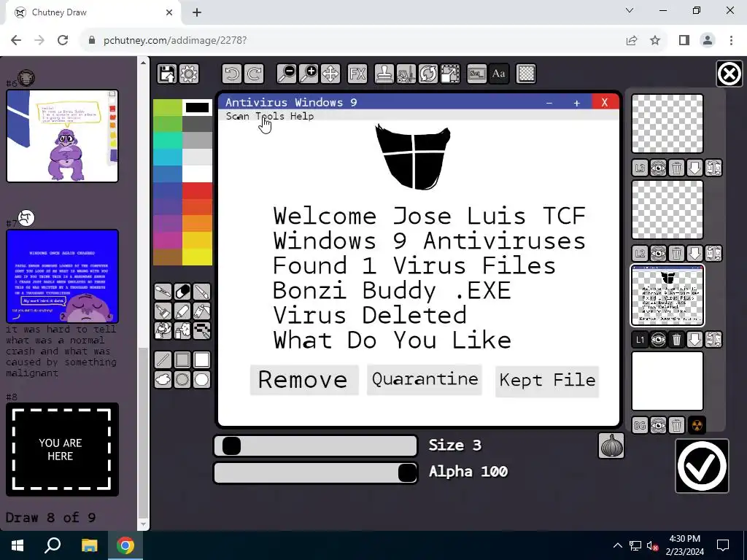Zoom out with the minus magnifier
Screen dimensions: 747x560
287,74
